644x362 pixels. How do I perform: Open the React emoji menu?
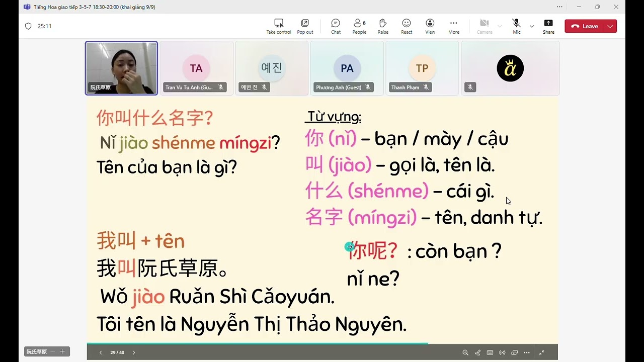[x=407, y=26]
